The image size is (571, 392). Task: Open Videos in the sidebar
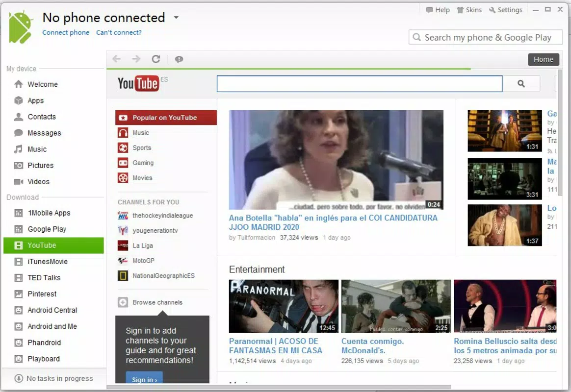53,181
